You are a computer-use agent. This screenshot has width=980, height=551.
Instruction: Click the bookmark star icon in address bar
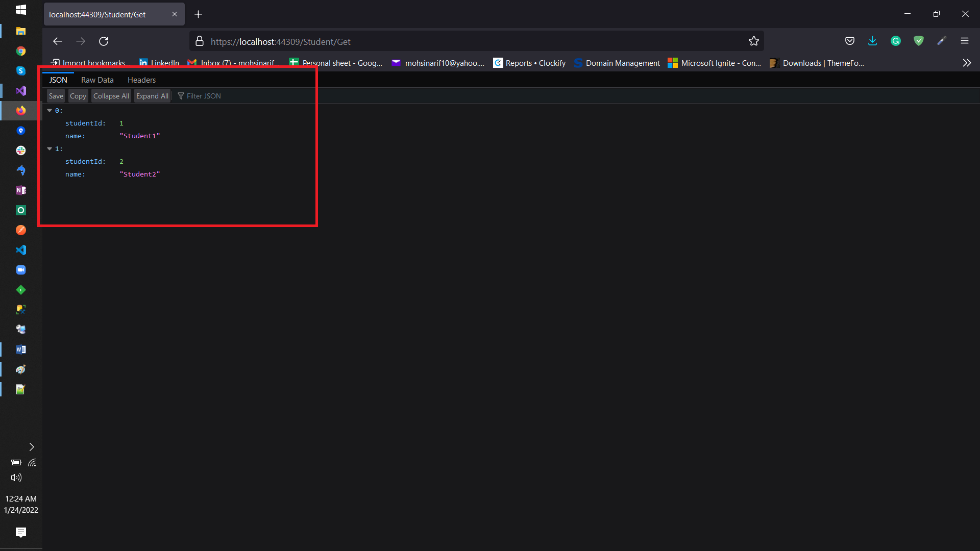pos(754,41)
